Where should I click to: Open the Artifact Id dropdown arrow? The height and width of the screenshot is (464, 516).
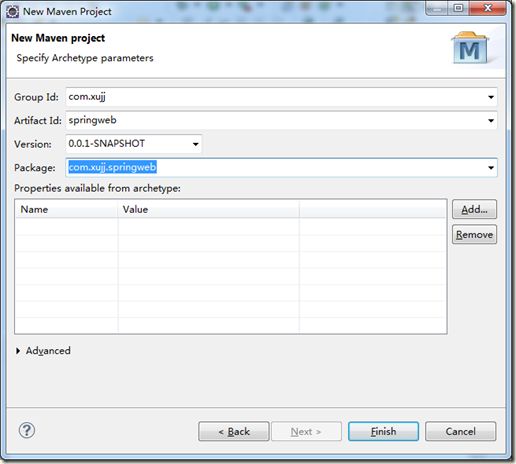coord(491,120)
